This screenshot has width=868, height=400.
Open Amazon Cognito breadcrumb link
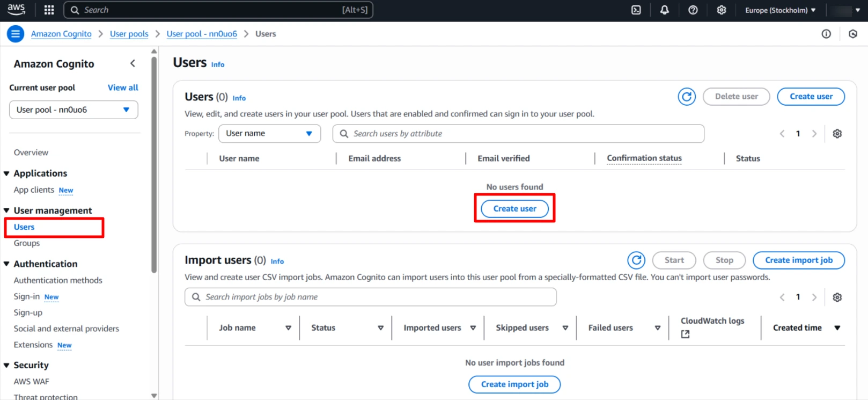tap(61, 34)
